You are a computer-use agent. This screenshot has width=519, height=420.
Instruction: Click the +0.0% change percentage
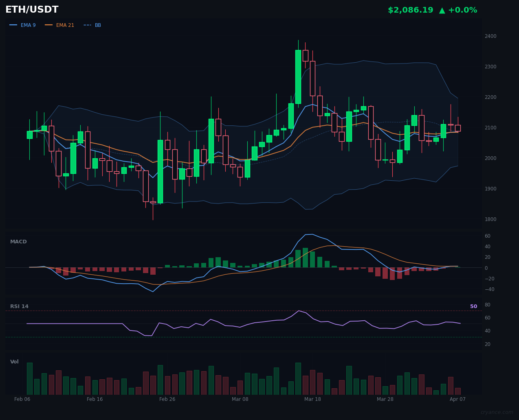[x=462, y=10]
